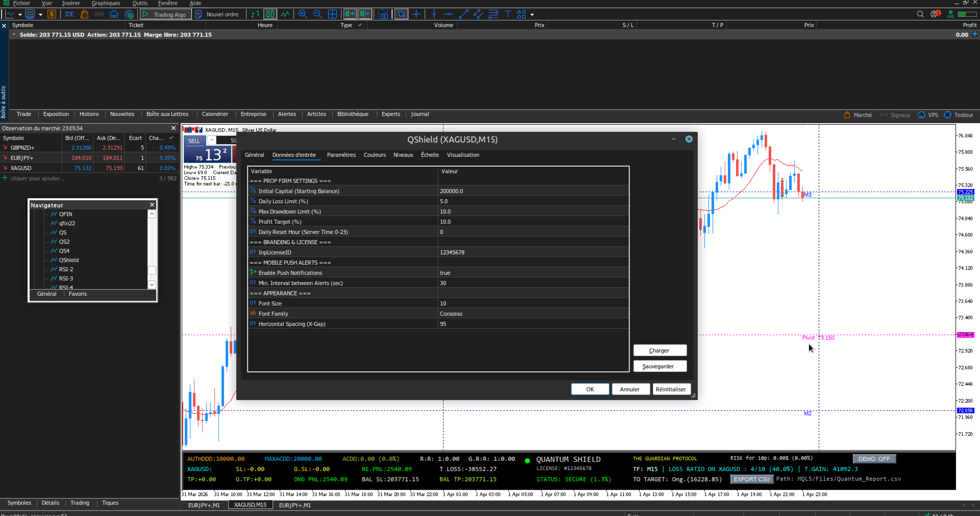Switch to the Couleurs tab in the QShield dialog
The image size is (980, 516).
pyautogui.click(x=375, y=155)
